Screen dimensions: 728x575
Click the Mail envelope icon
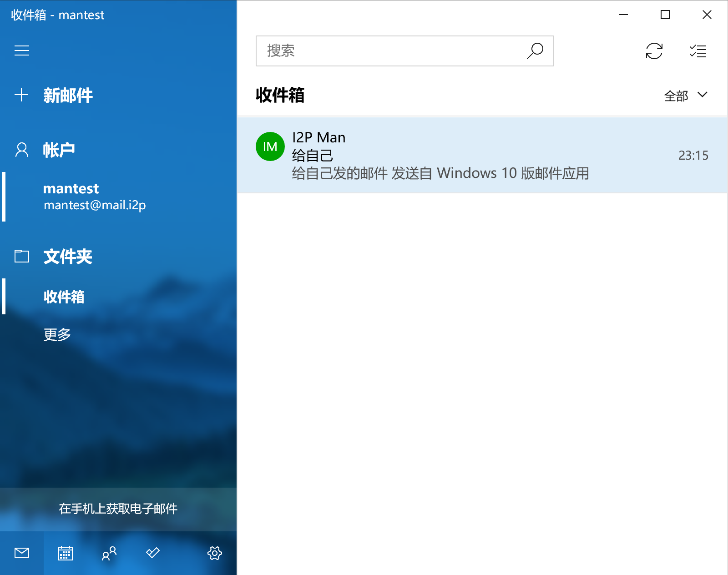22,553
